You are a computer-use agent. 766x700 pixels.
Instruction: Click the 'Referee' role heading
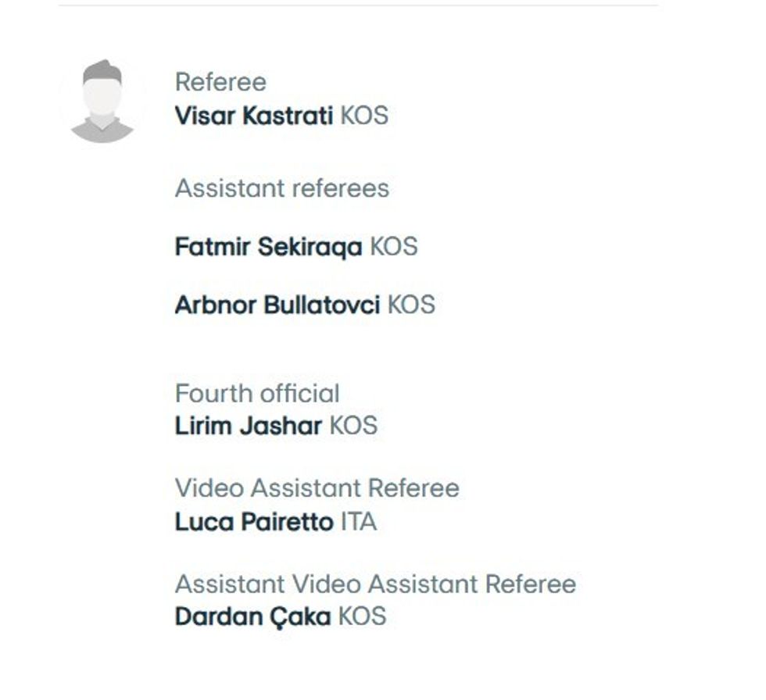click(x=220, y=82)
